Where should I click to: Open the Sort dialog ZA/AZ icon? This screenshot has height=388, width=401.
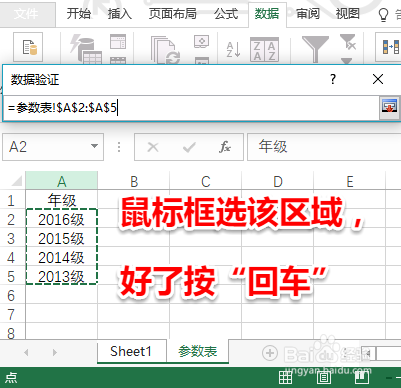[264, 50]
